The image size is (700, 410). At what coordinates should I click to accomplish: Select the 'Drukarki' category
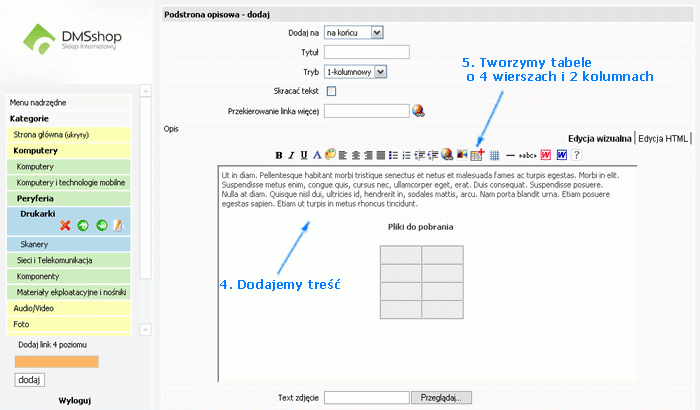(38, 213)
